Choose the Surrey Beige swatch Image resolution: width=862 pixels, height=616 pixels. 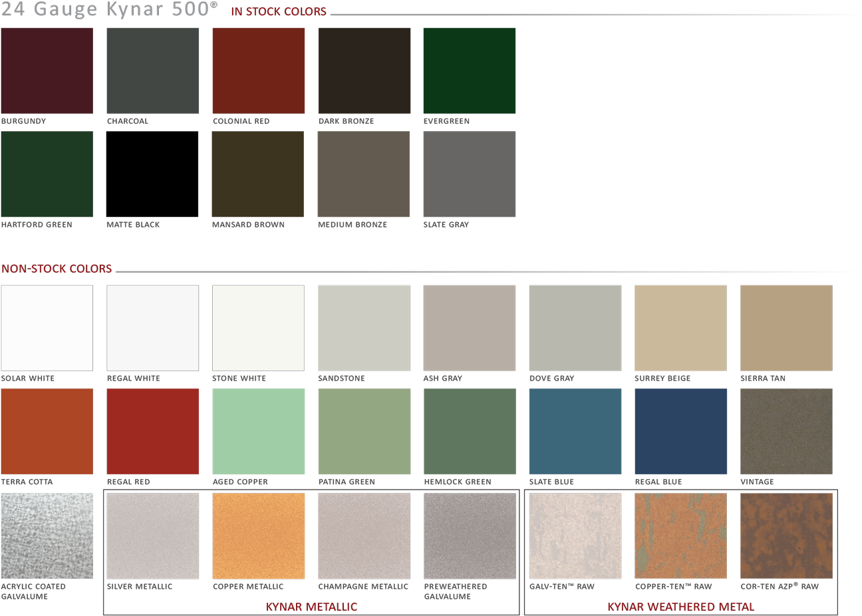point(681,328)
